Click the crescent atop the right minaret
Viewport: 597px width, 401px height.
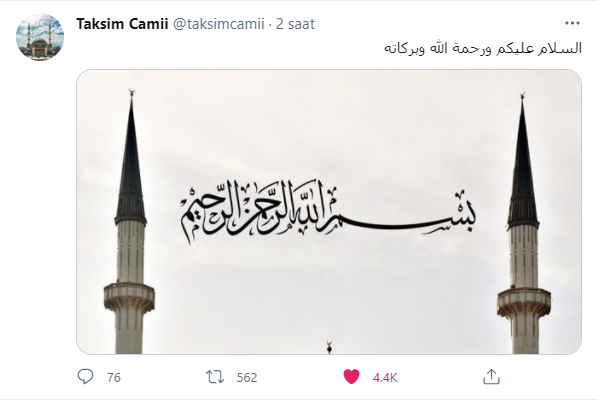pyautogui.click(x=522, y=95)
